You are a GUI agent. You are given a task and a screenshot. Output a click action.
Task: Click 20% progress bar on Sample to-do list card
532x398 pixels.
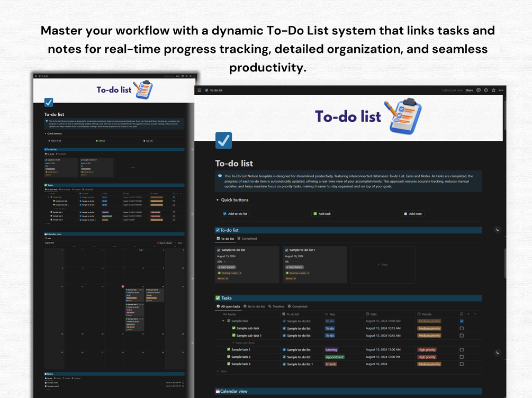[x=225, y=261]
